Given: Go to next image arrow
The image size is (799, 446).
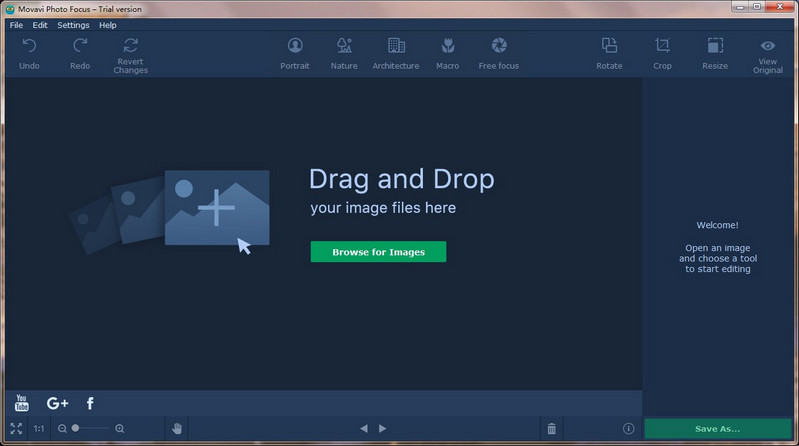Looking at the screenshot, I should [x=383, y=429].
